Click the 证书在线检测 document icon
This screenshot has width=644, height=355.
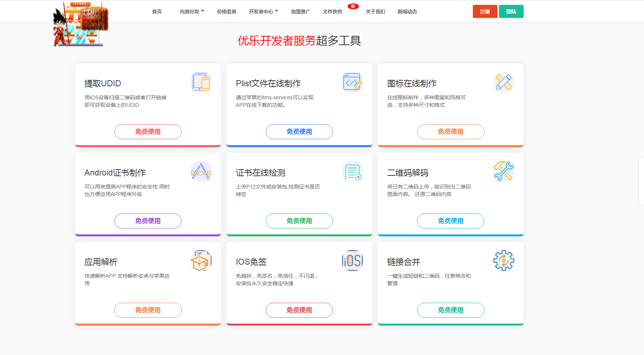tap(352, 171)
